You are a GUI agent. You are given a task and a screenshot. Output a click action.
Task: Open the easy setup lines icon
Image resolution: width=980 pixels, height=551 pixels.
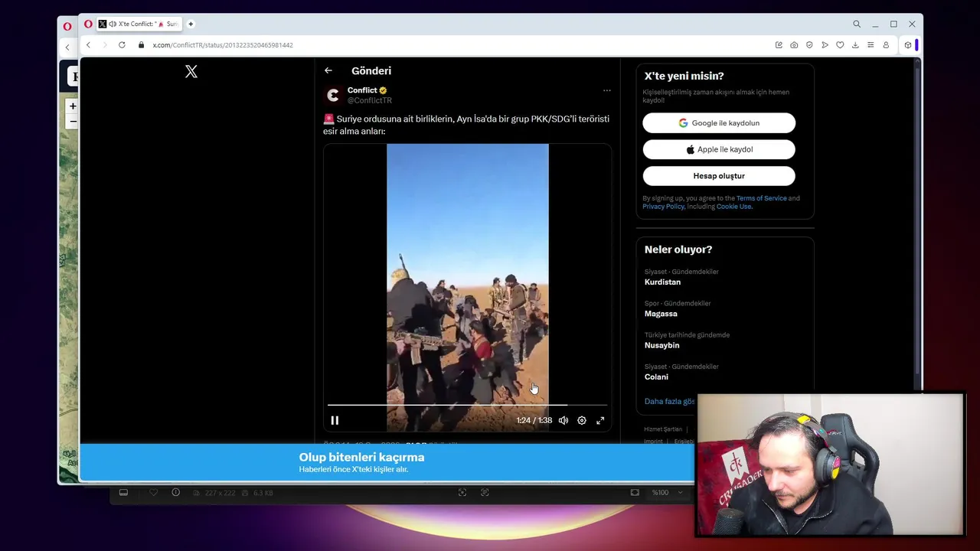[x=871, y=45]
